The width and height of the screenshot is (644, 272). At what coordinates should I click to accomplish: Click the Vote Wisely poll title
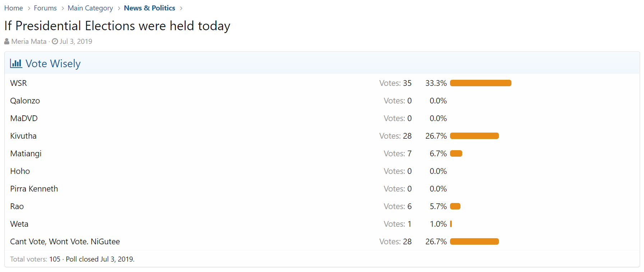point(53,64)
